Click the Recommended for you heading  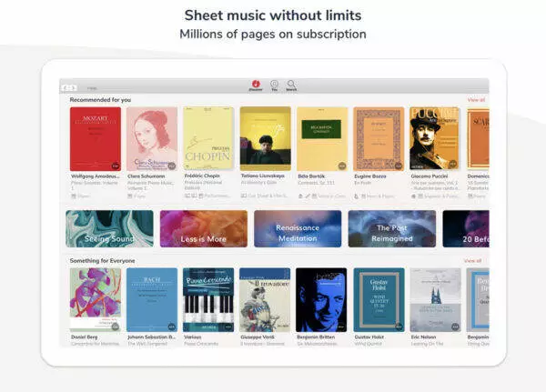click(x=100, y=100)
